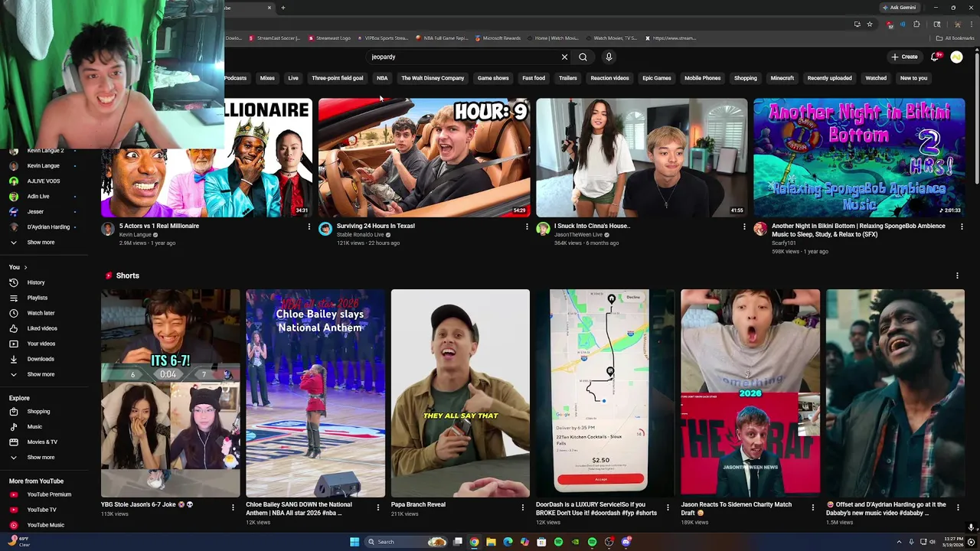This screenshot has width=980, height=551.
Task: Open a new browser tab
Action: [x=283, y=8]
